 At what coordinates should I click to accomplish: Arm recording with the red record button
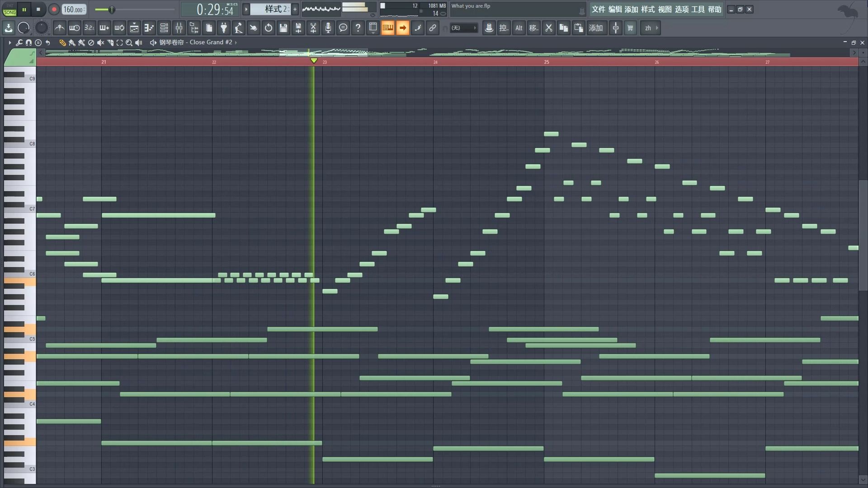[x=54, y=9]
